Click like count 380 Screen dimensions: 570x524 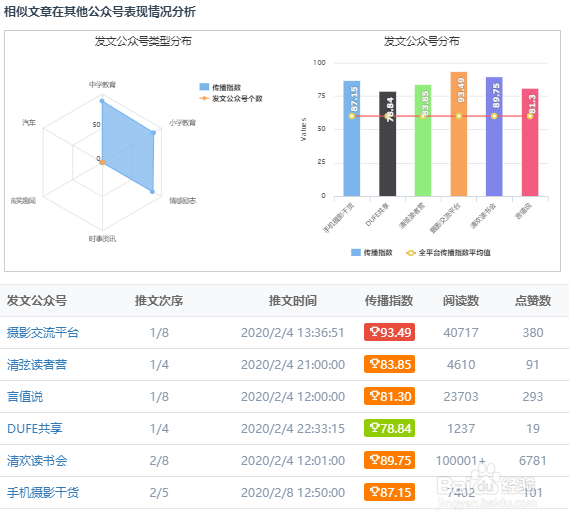pyautogui.click(x=533, y=332)
